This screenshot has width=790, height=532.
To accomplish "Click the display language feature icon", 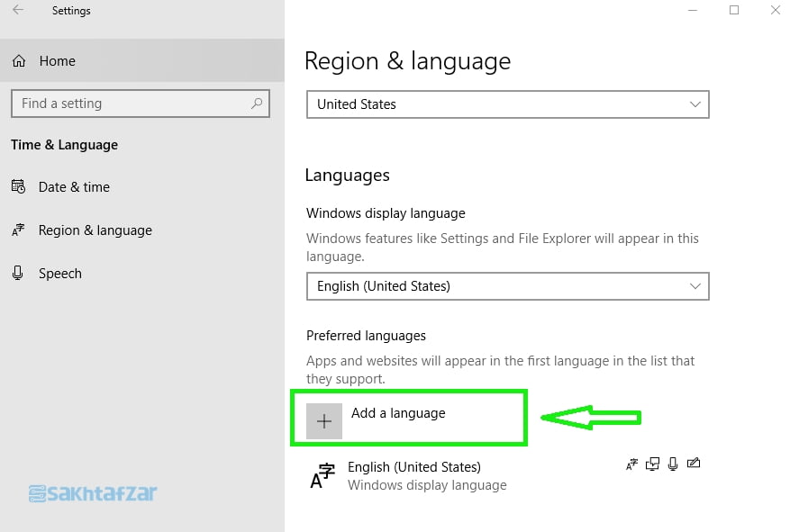I will click(x=632, y=464).
